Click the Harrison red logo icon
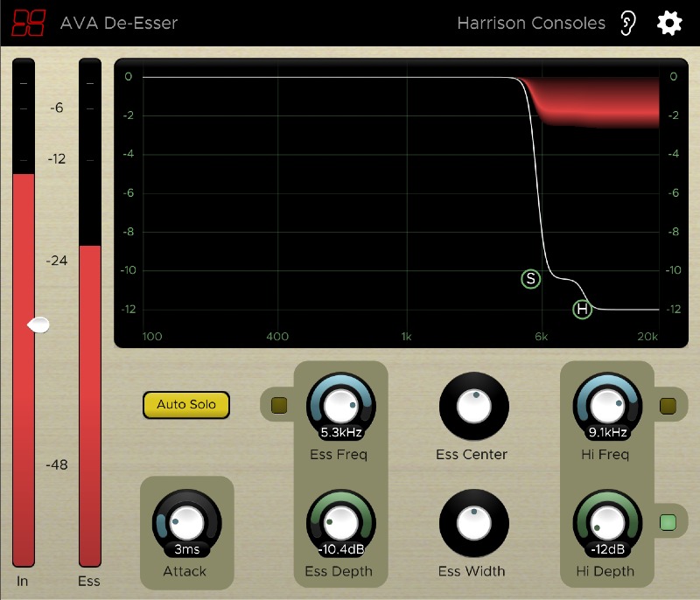Image resolution: width=700 pixels, height=600 pixels. click(x=28, y=23)
